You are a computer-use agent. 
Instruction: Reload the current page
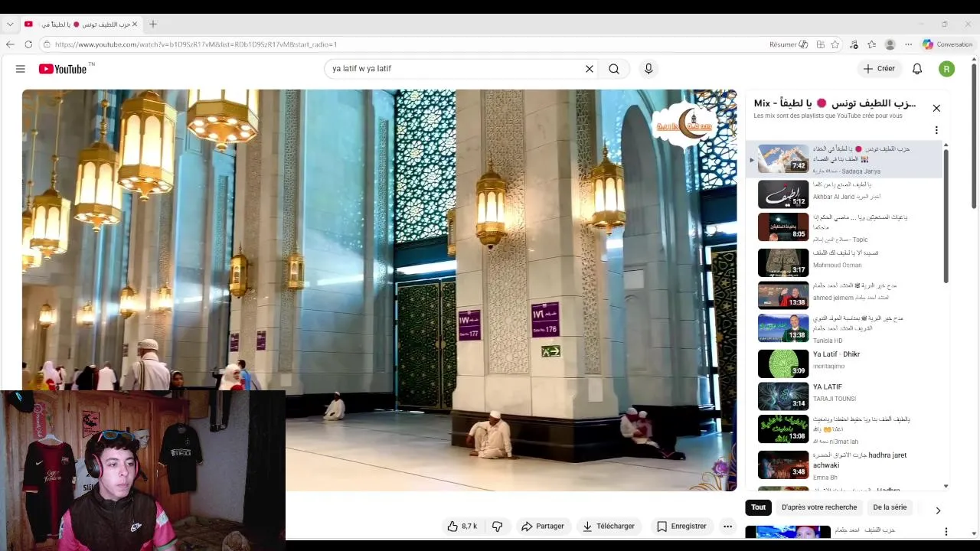28,44
